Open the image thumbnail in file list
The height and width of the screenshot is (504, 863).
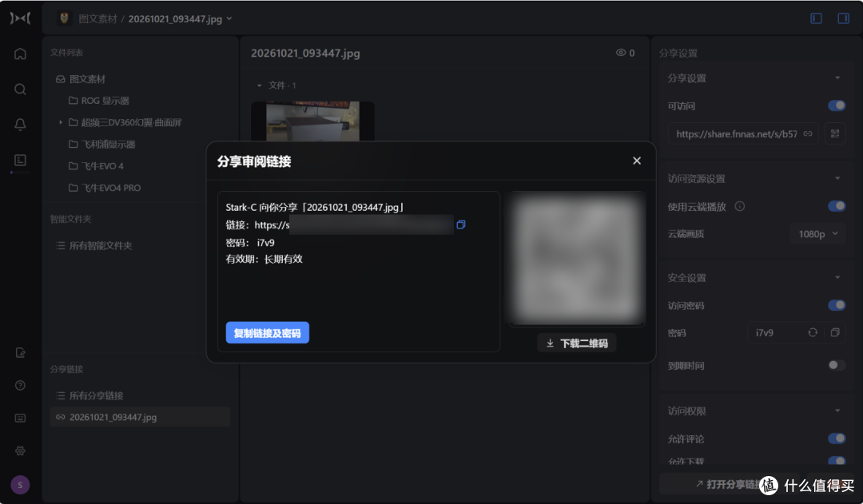coord(312,121)
